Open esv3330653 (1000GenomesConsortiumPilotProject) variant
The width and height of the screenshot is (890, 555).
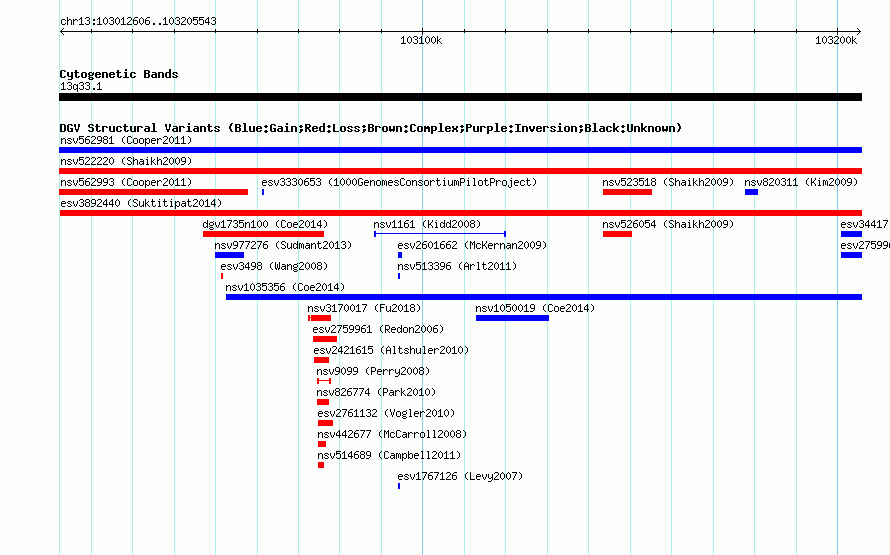[x=399, y=182]
